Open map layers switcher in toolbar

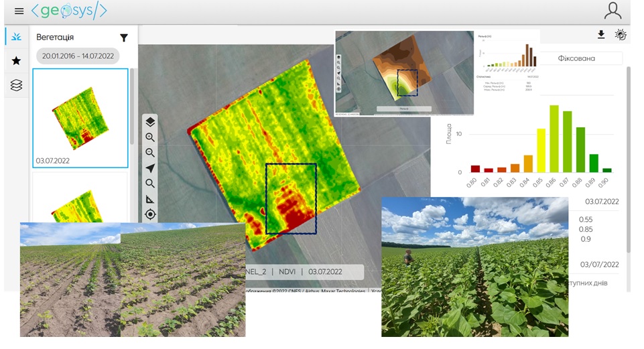pos(150,122)
